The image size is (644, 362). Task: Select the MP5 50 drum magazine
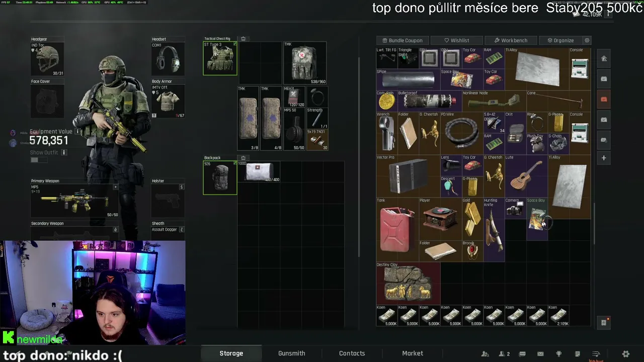(294, 129)
